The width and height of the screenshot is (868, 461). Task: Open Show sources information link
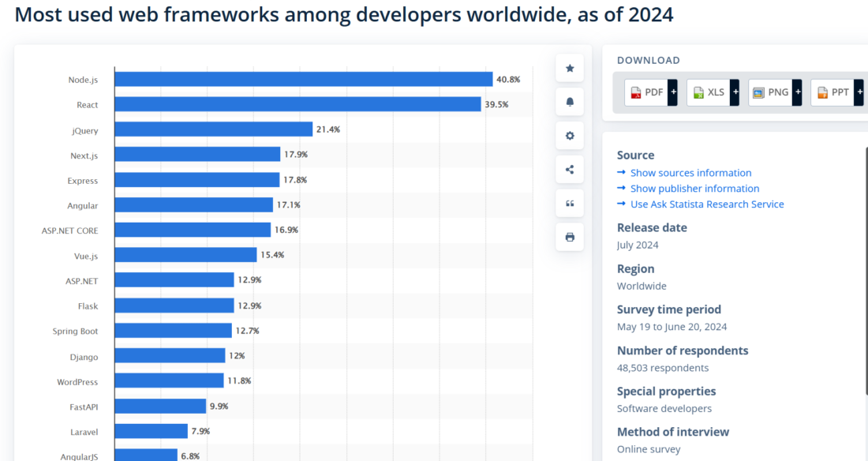click(x=690, y=173)
